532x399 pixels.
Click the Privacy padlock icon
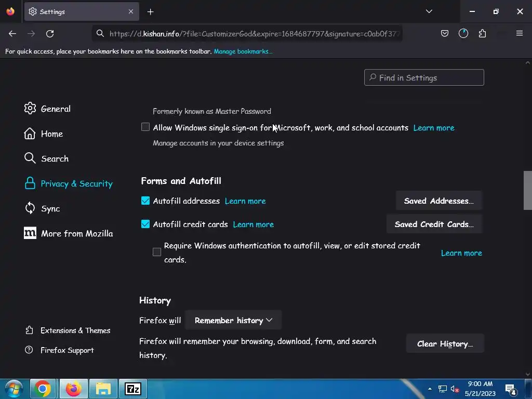point(30,183)
